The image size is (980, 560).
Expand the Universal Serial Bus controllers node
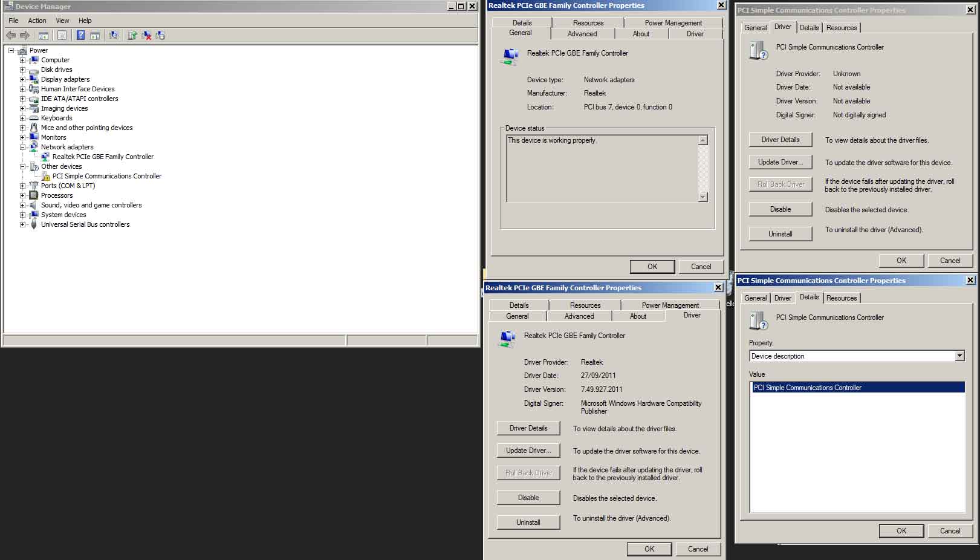22,224
